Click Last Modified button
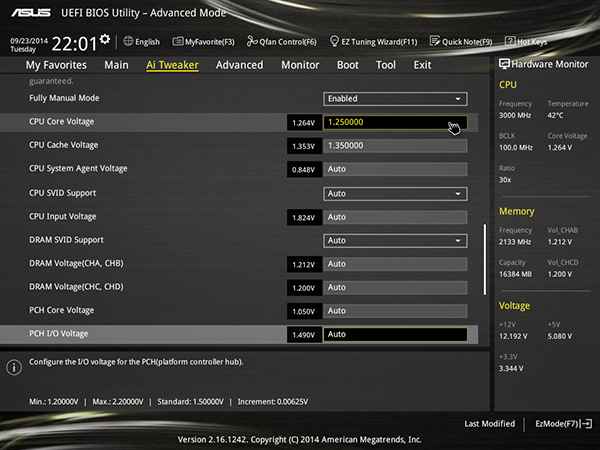Screen dimensions: 600x450 (489, 424)
